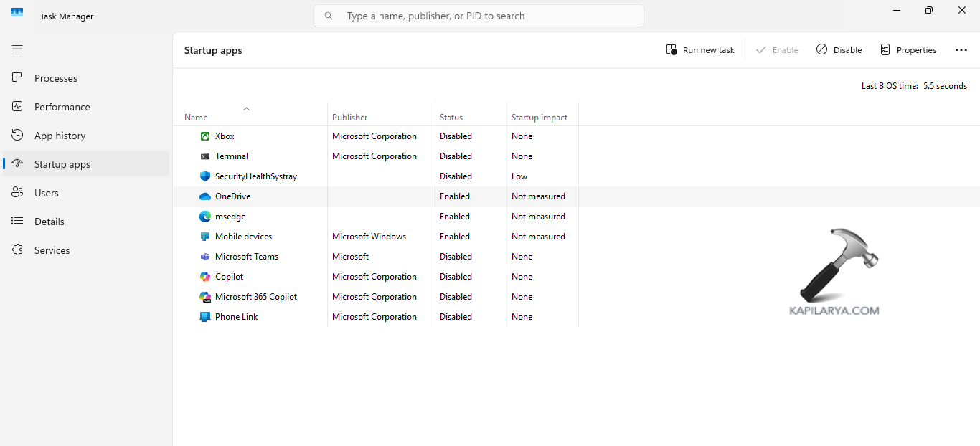Expand the navigation pane with hamburger menu
Viewport: 980px width, 446px height.
click(17, 49)
